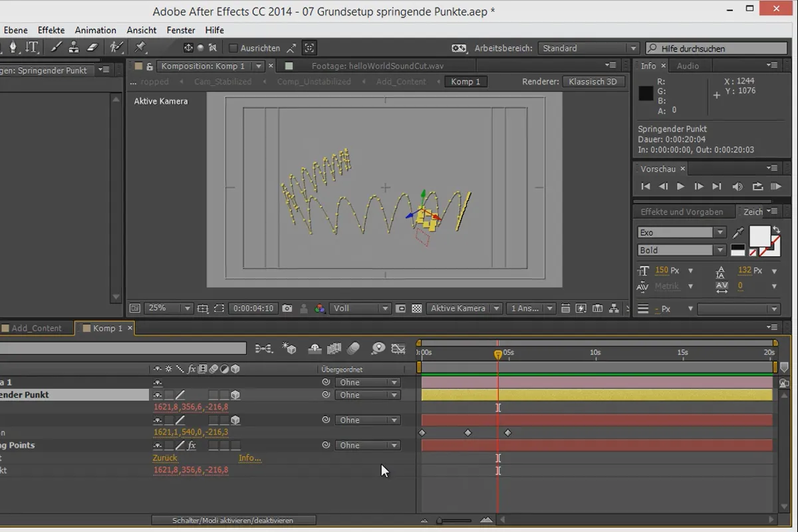Image resolution: width=798 pixels, height=532 pixels.
Task: Open the Graph Editor icon
Action: point(398,348)
